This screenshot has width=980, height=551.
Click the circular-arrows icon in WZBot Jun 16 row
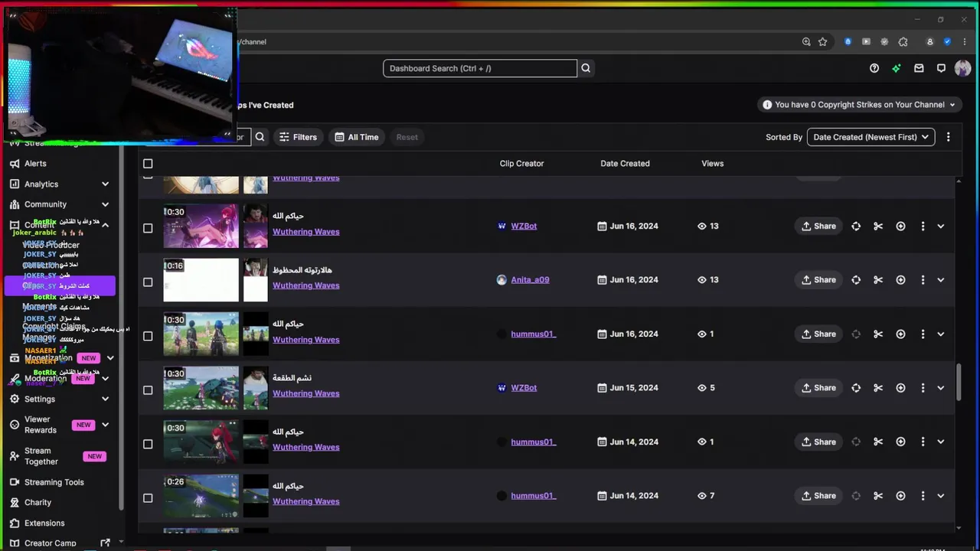click(856, 226)
